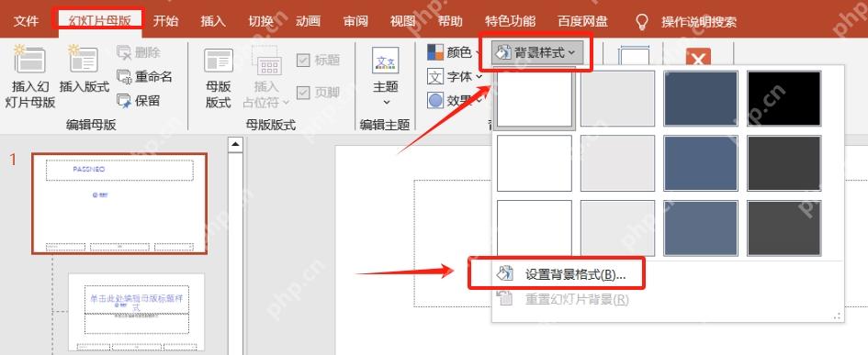The height and width of the screenshot is (355, 868).
Task: Click Tell Me search box (操作说明搜索)
Action: pyautogui.click(x=699, y=22)
